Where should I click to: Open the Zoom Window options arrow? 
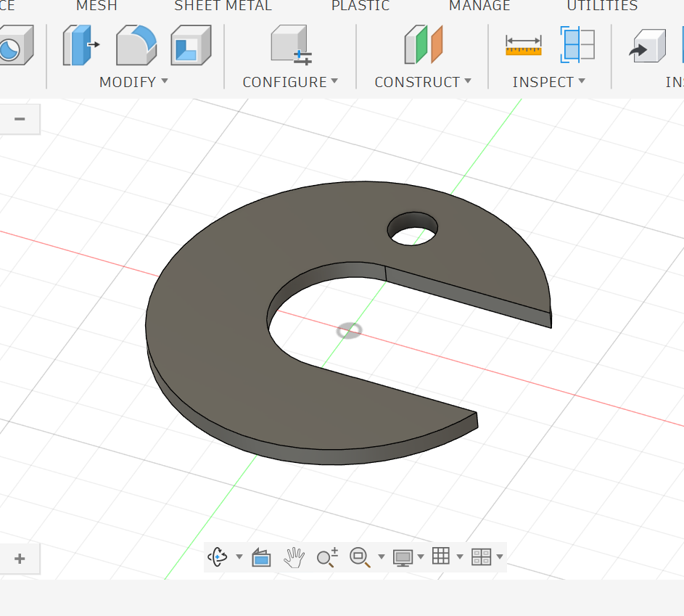[382, 557]
